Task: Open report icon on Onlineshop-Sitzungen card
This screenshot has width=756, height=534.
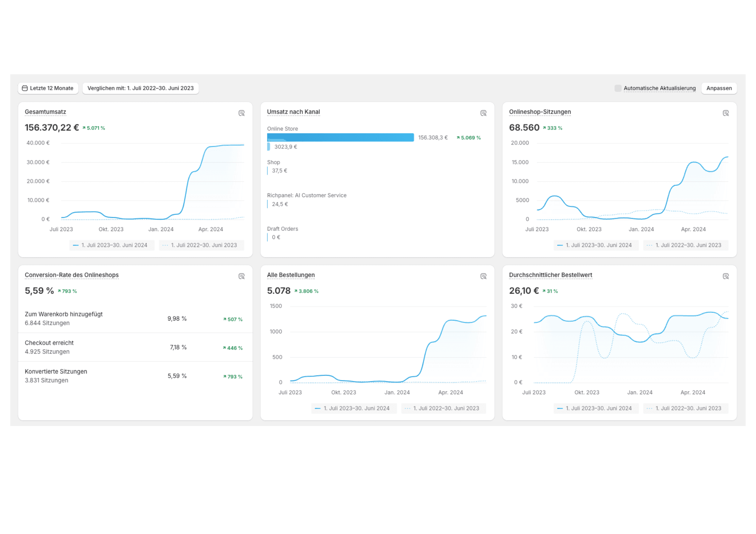Action: point(725,113)
